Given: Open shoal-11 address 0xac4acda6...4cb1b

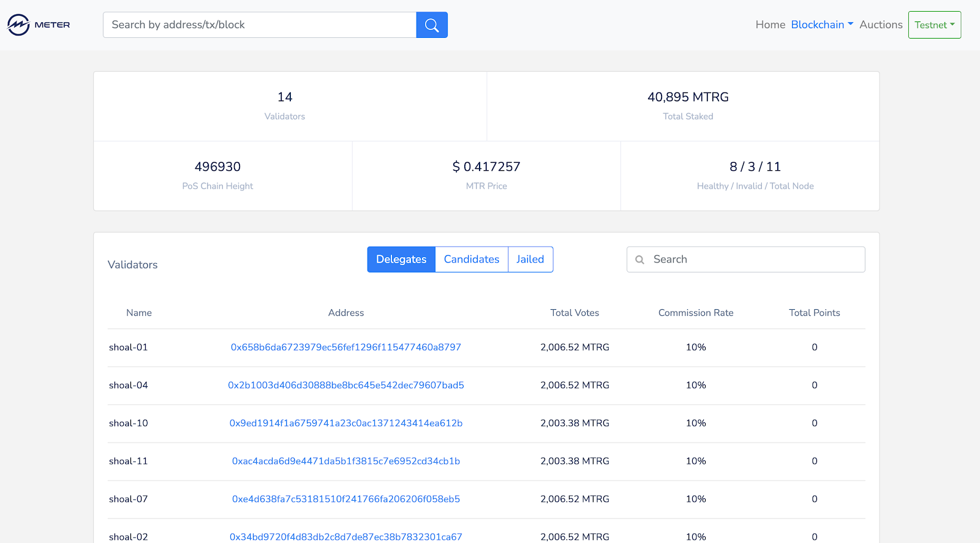Looking at the screenshot, I should 346,461.
